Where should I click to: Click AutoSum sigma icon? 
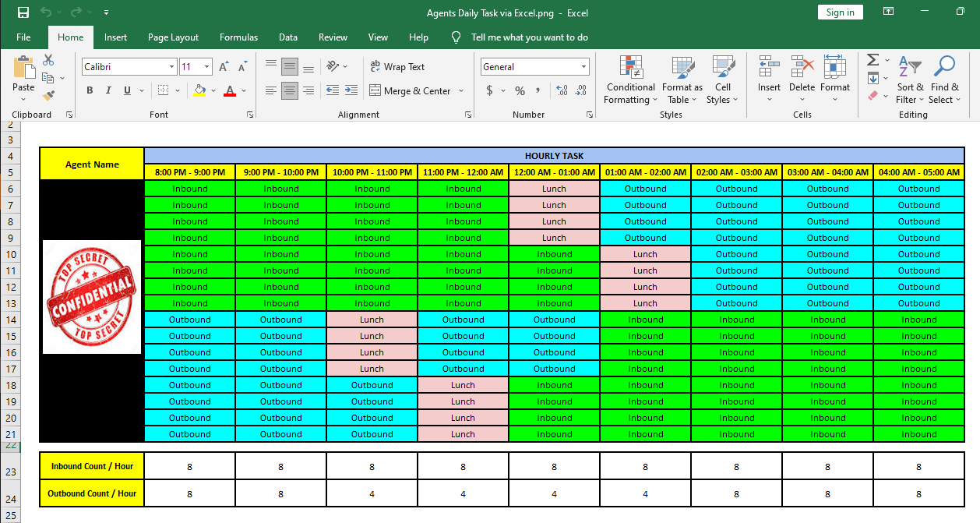pyautogui.click(x=872, y=60)
